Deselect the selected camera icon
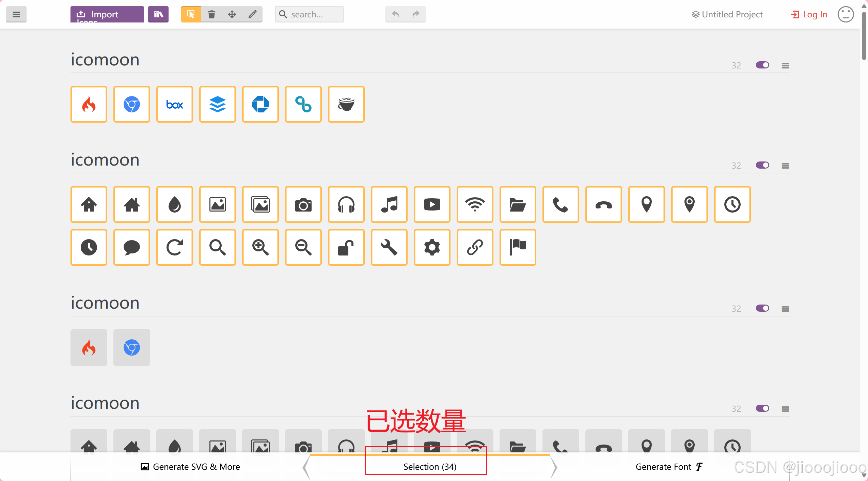Screen dimensions: 868x481 coord(303,204)
